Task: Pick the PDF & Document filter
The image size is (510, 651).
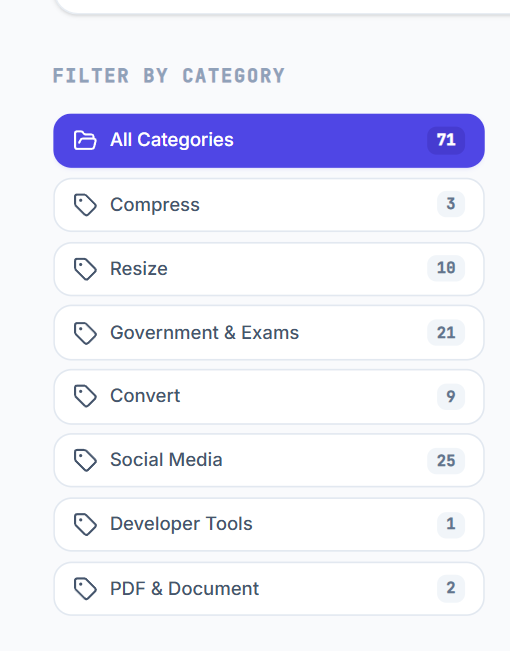Action: (x=269, y=589)
